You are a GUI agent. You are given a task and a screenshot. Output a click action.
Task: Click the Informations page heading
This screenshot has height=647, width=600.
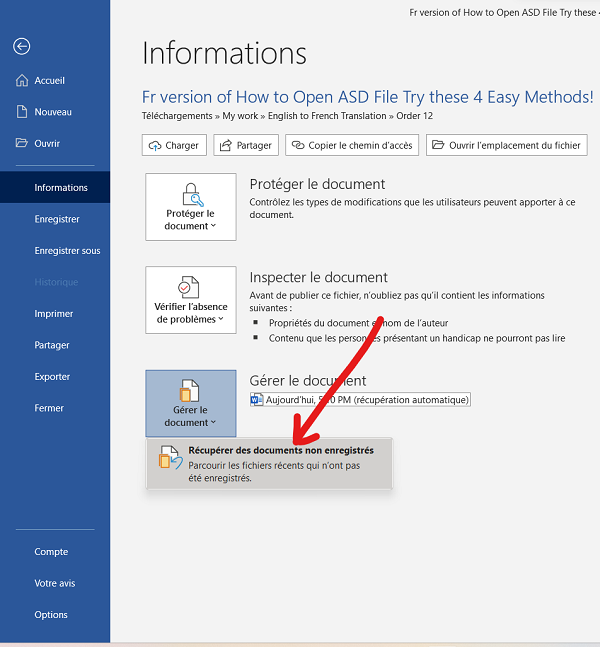pos(224,53)
